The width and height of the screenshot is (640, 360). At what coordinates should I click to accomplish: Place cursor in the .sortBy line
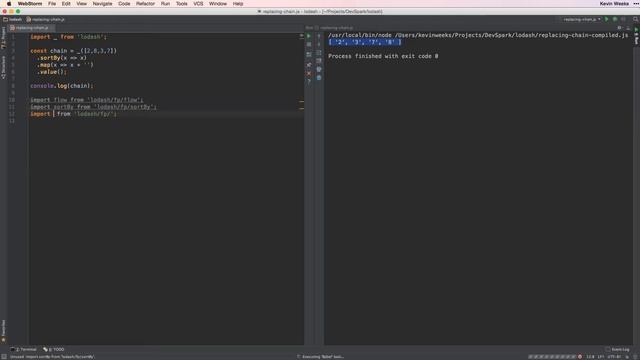point(62,58)
